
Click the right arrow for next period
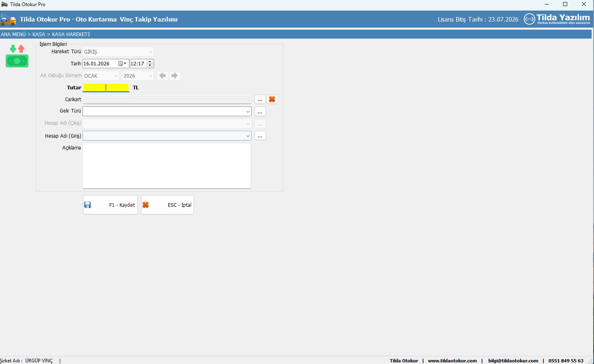pos(174,76)
